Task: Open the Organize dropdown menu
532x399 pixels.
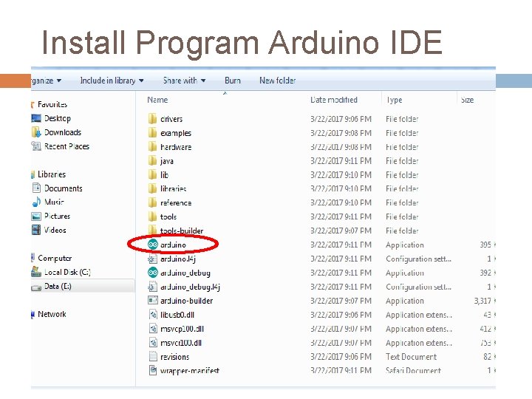Action: tap(46, 81)
